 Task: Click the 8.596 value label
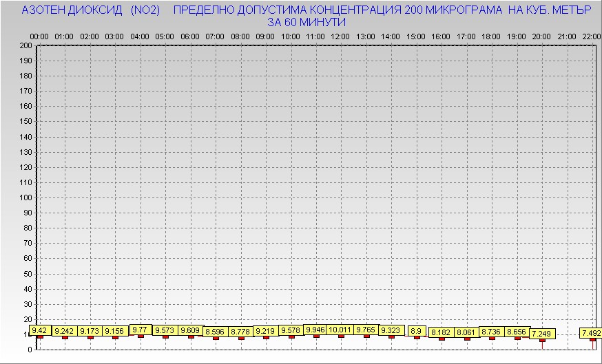[216, 332]
